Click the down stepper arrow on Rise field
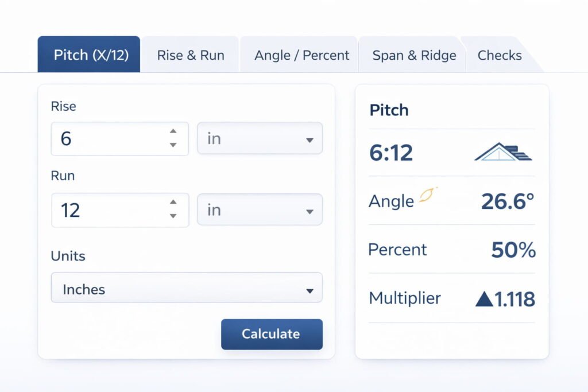588x392 pixels. (x=173, y=145)
